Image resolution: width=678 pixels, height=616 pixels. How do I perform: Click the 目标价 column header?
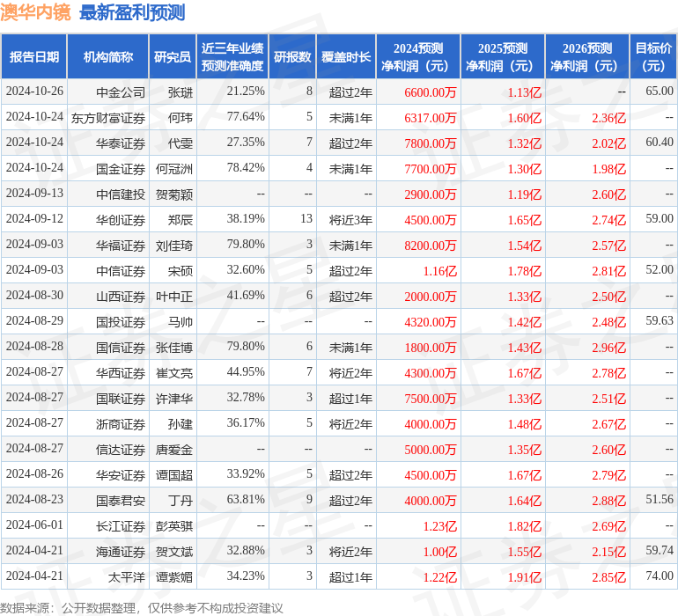[x=653, y=56]
